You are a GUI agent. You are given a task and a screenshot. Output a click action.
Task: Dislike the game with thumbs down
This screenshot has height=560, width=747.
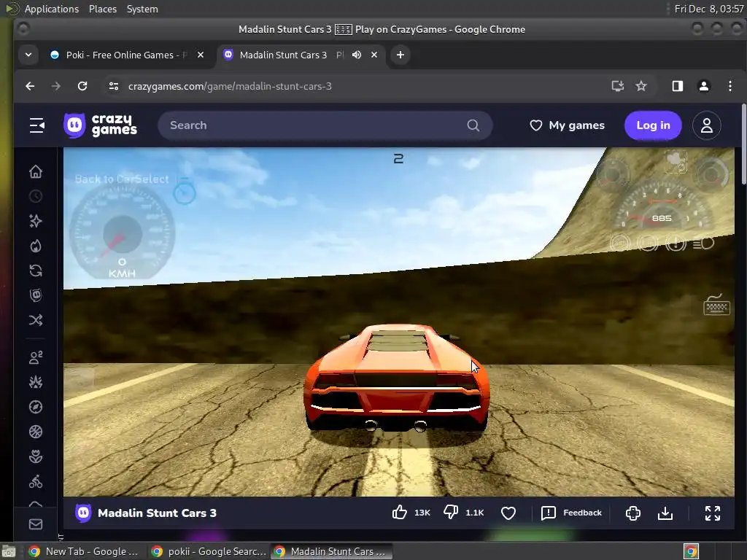(x=451, y=513)
